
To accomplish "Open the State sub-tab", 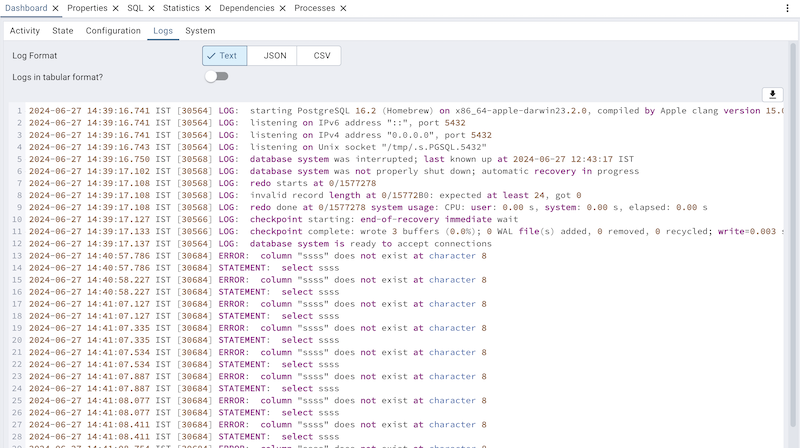I will [63, 31].
